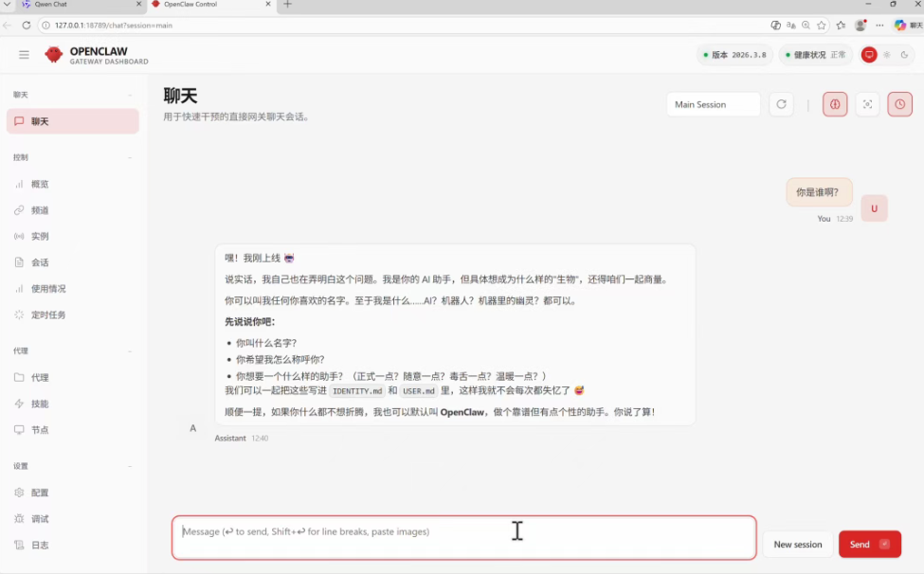Click the address bar URL
The width and height of the screenshot is (924, 574).
114,26
